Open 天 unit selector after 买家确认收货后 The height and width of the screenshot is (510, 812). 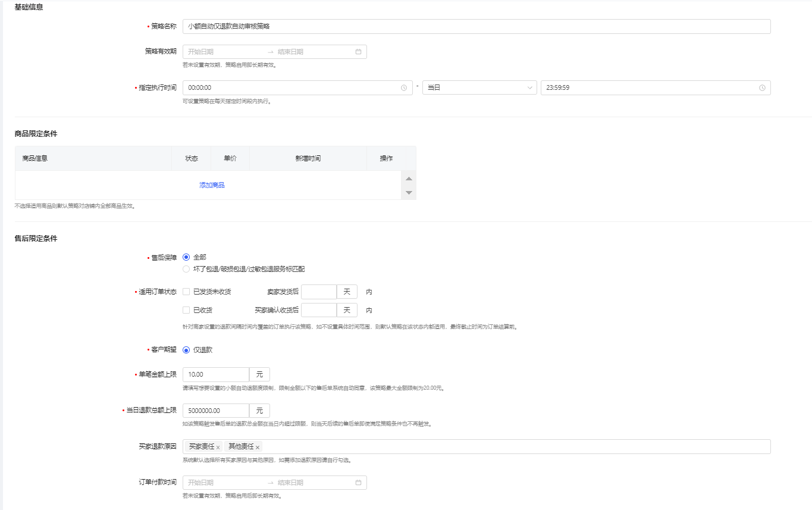click(347, 310)
